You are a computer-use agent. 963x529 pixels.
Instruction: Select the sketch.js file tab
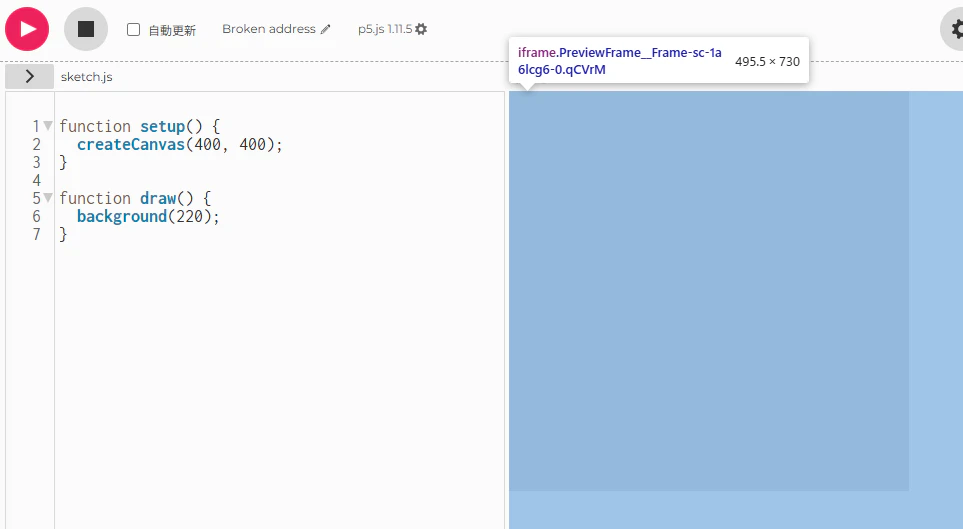tap(87, 77)
